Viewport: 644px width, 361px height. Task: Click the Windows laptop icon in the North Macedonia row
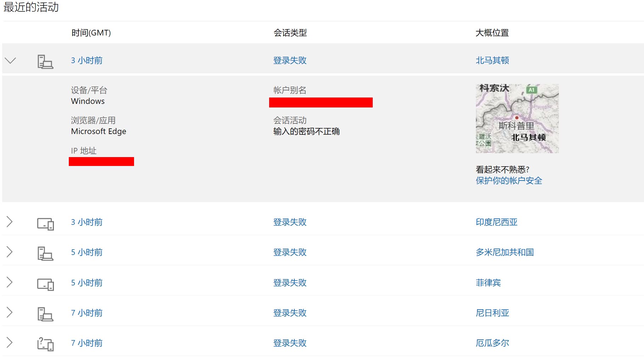45,61
